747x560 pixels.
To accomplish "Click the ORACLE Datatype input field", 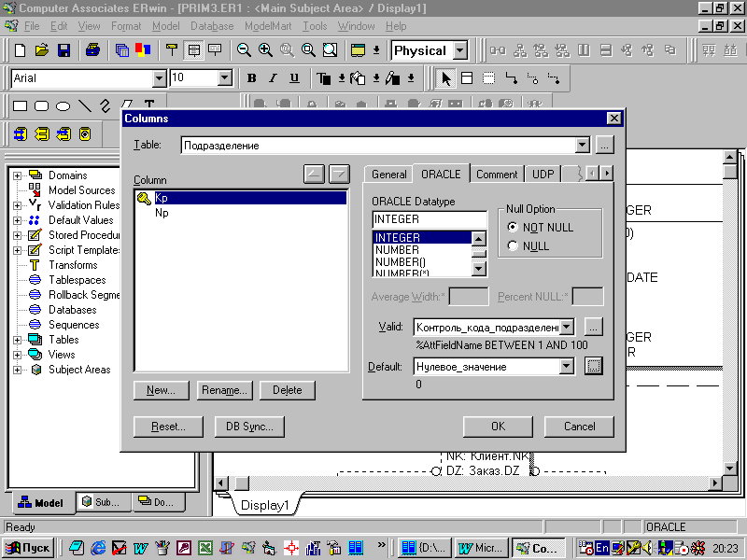I will tap(430, 219).
